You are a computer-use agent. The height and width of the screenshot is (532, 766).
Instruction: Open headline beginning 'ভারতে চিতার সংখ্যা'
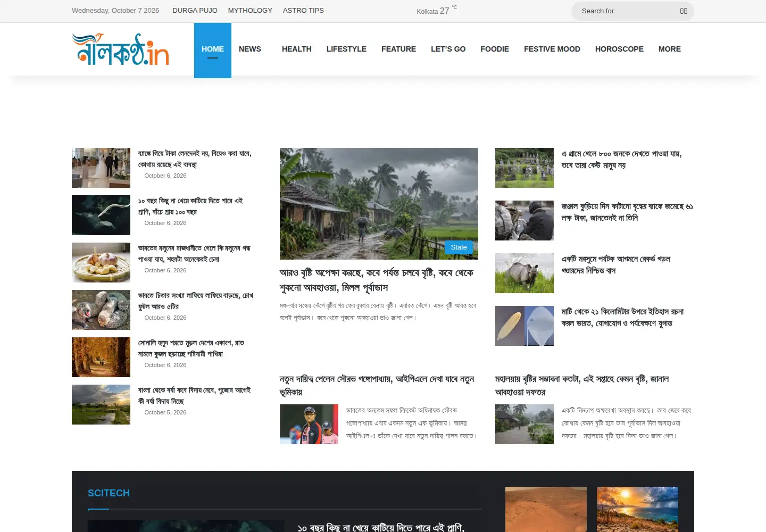(x=196, y=301)
